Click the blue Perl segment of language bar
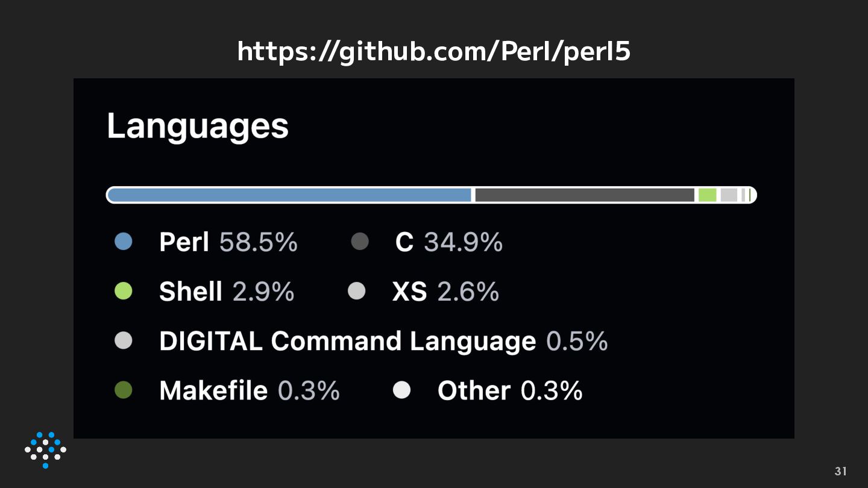 (290, 195)
